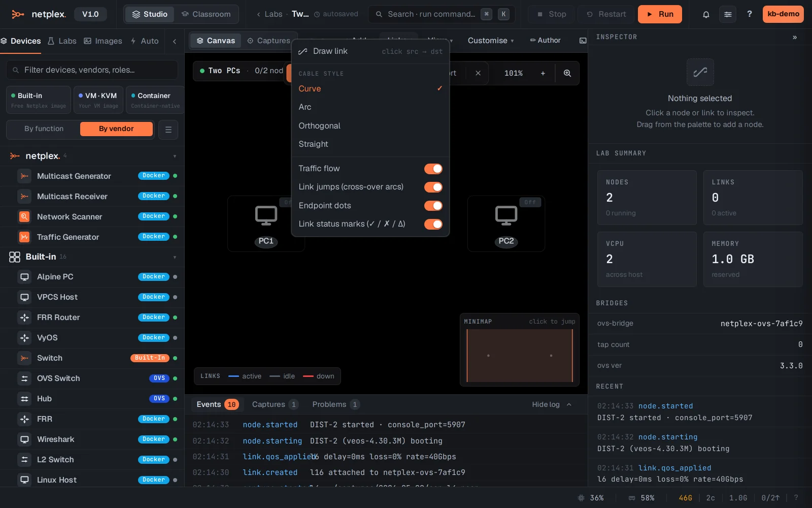The width and height of the screenshot is (812, 508).
Task: Click the settings sliders icon in top bar
Action: click(x=728, y=14)
